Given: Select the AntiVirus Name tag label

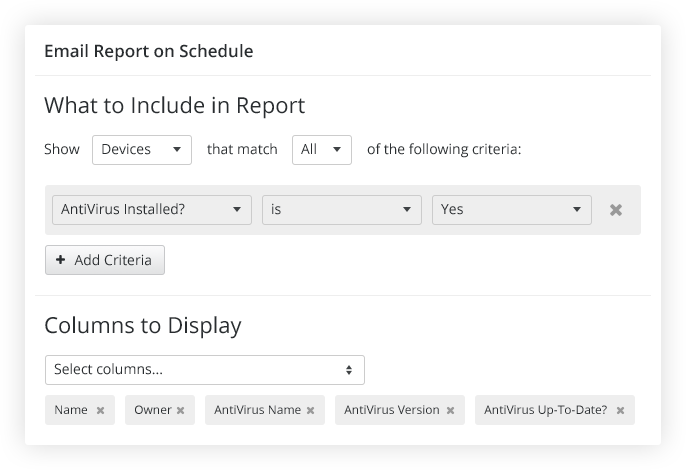Looking at the screenshot, I should [257, 410].
